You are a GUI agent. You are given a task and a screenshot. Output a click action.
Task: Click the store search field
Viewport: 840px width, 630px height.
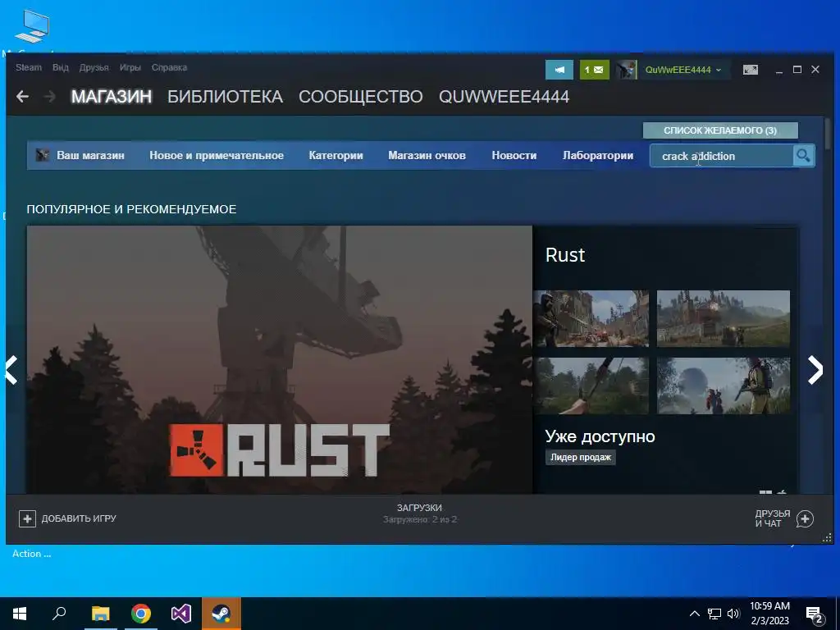coord(721,156)
